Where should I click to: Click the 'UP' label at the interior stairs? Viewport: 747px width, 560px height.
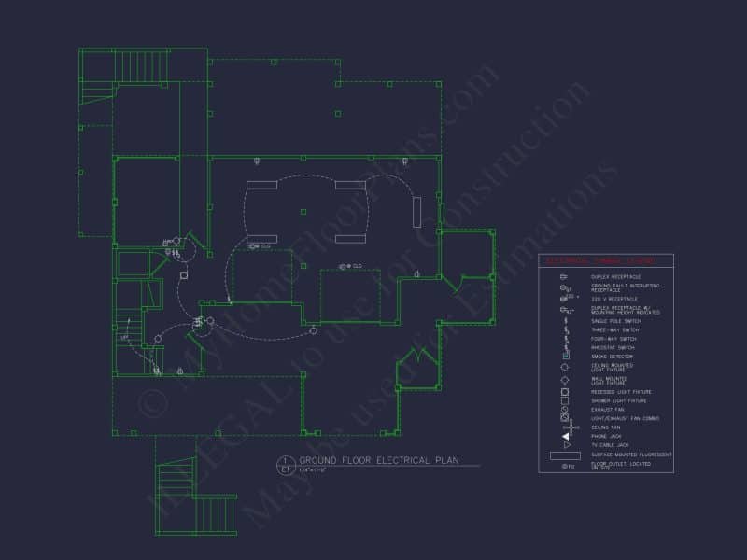(x=124, y=338)
